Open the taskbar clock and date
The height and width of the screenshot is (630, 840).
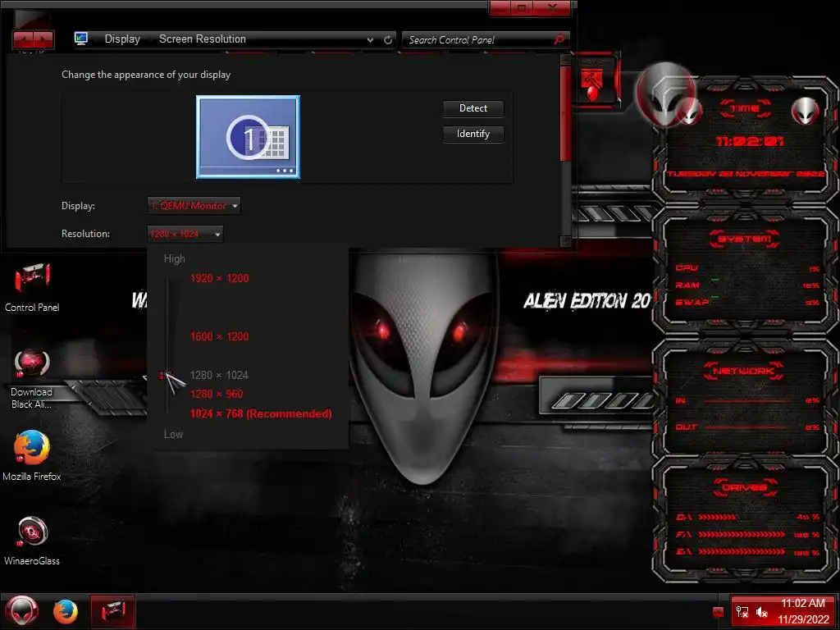(803, 611)
